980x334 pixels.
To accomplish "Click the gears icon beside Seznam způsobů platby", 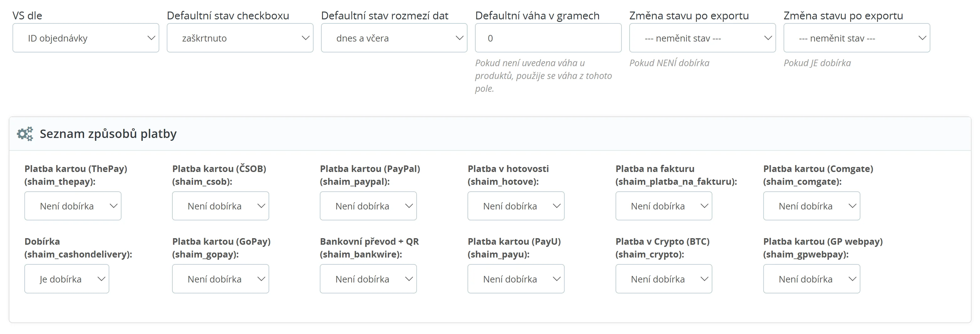I will pyautogui.click(x=25, y=134).
